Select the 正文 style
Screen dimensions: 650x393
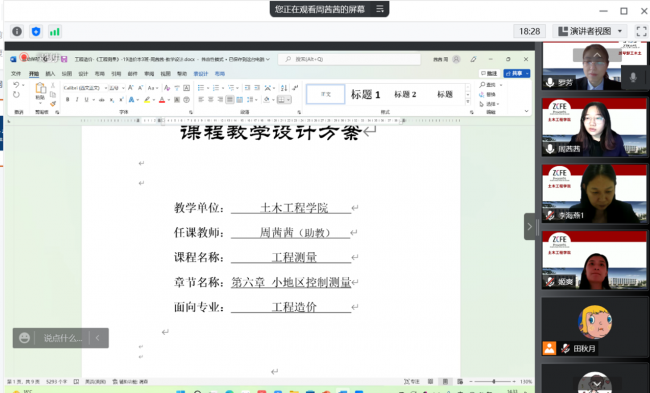[x=325, y=94]
